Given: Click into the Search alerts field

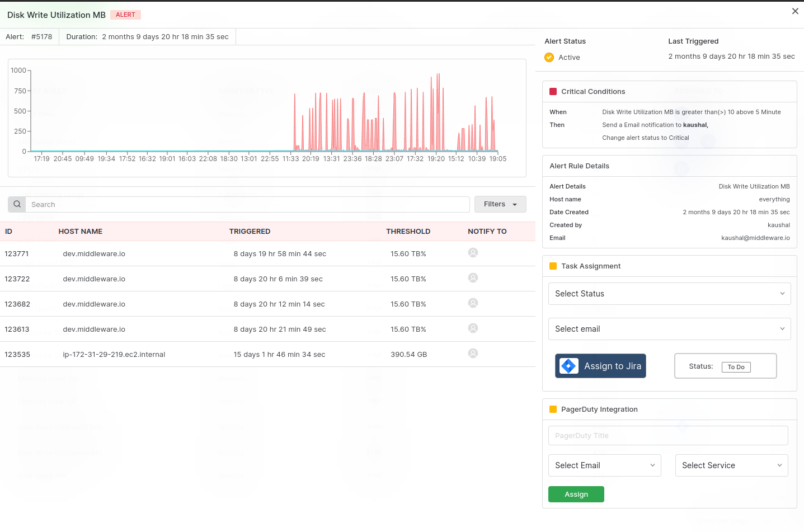Looking at the screenshot, I should click(x=247, y=204).
